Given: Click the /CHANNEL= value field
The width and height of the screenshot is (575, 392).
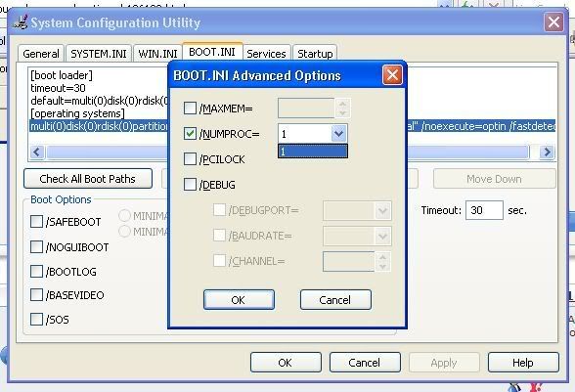Looking at the screenshot, I should 349,261.
